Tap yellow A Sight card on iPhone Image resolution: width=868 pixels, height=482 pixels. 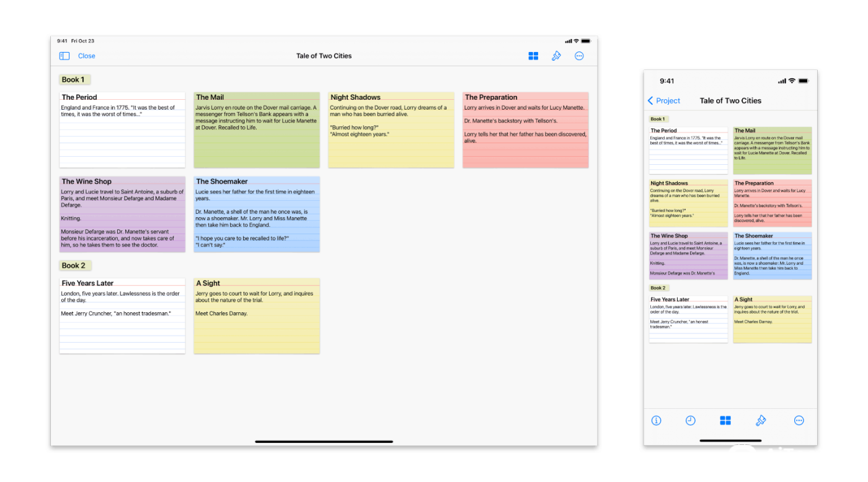pyautogui.click(x=772, y=319)
